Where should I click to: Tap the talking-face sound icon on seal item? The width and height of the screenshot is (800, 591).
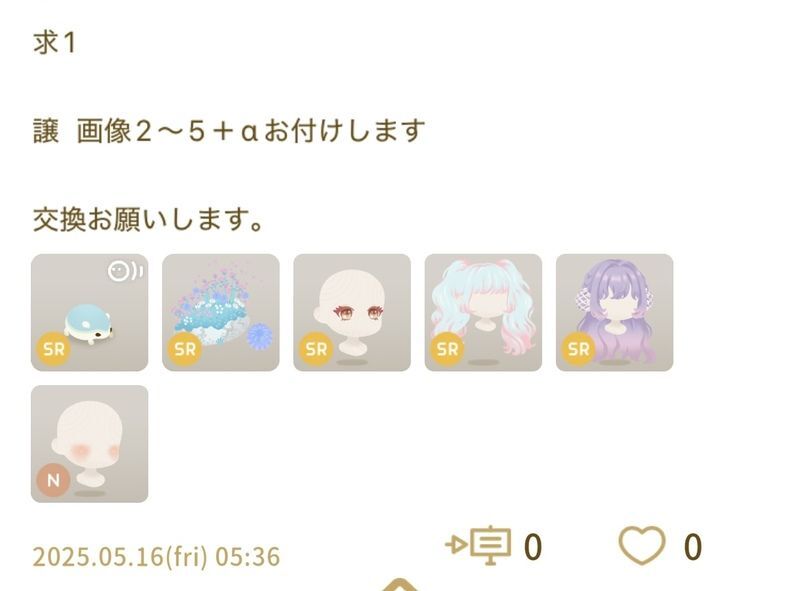point(125,271)
